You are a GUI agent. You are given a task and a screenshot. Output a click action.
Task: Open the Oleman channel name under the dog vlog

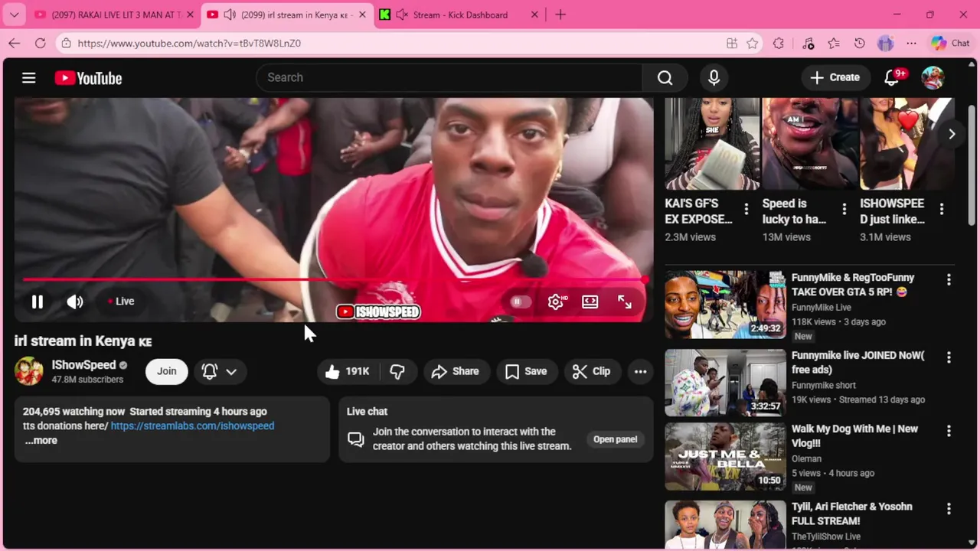pos(806,458)
